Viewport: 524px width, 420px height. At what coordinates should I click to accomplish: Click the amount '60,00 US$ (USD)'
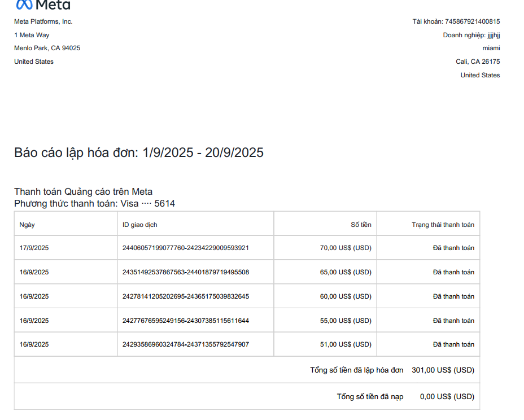346,296
